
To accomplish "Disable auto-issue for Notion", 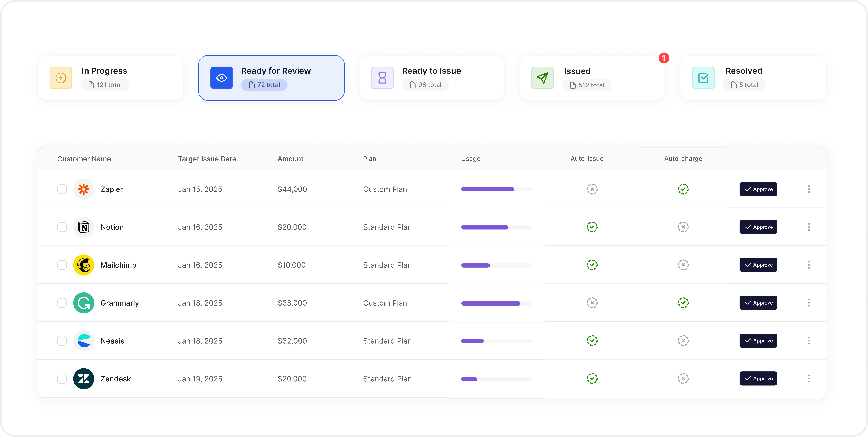I will (592, 227).
